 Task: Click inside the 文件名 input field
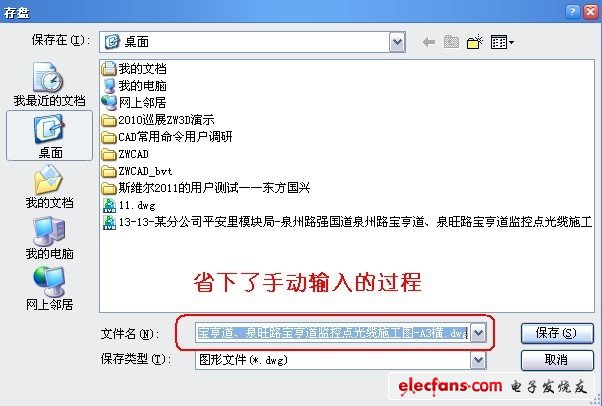[x=333, y=333]
